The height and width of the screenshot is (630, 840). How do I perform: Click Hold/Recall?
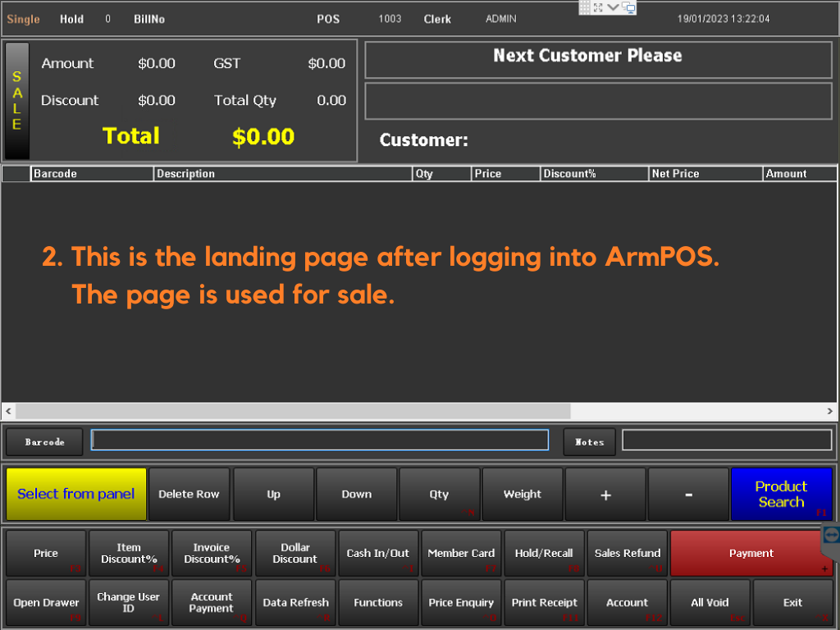click(544, 553)
